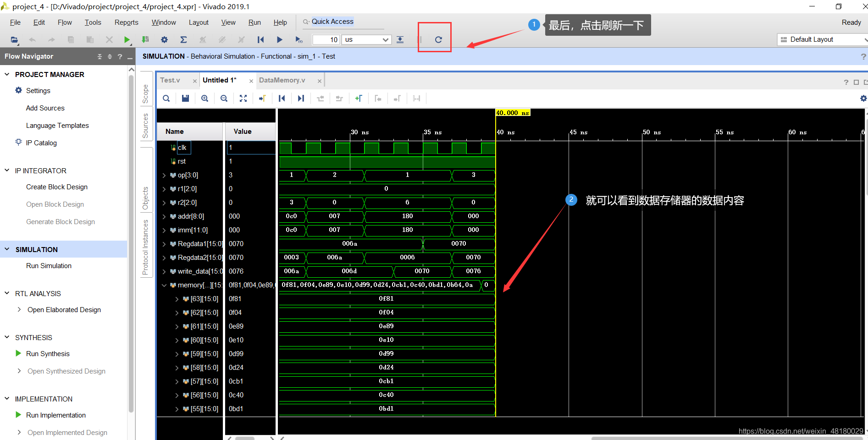Click the Run All simulation icon
The width and height of the screenshot is (868, 440).
[x=279, y=40]
